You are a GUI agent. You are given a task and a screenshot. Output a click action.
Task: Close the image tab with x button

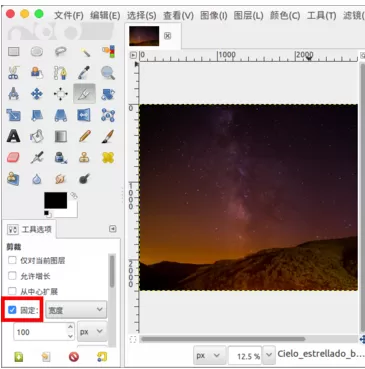pyautogui.click(x=168, y=36)
